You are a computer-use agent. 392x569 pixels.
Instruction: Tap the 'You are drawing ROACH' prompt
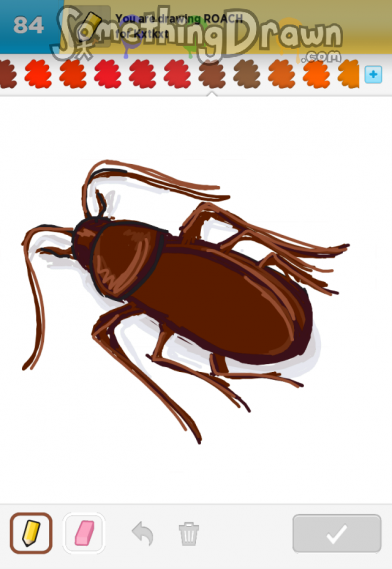point(179,18)
